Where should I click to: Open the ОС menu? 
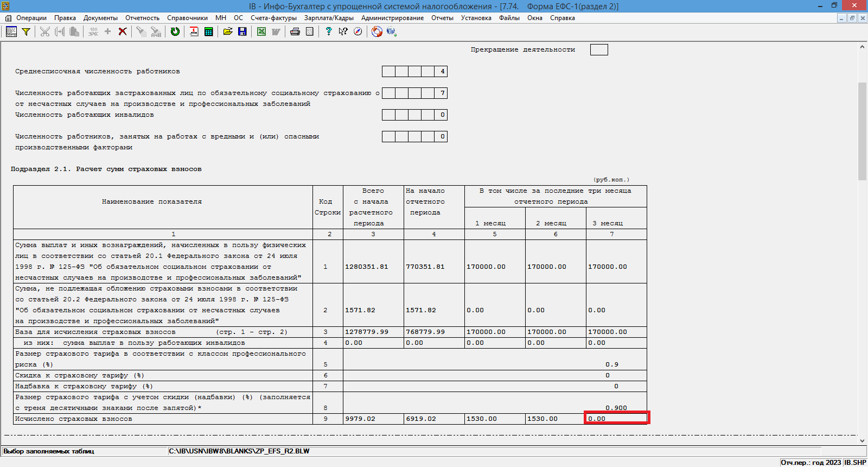pos(239,18)
